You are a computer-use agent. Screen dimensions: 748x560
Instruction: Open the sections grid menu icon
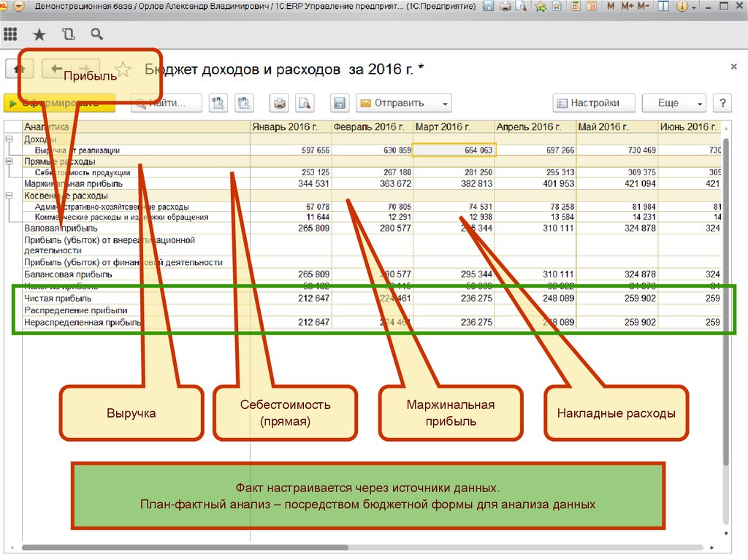pos(10,34)
